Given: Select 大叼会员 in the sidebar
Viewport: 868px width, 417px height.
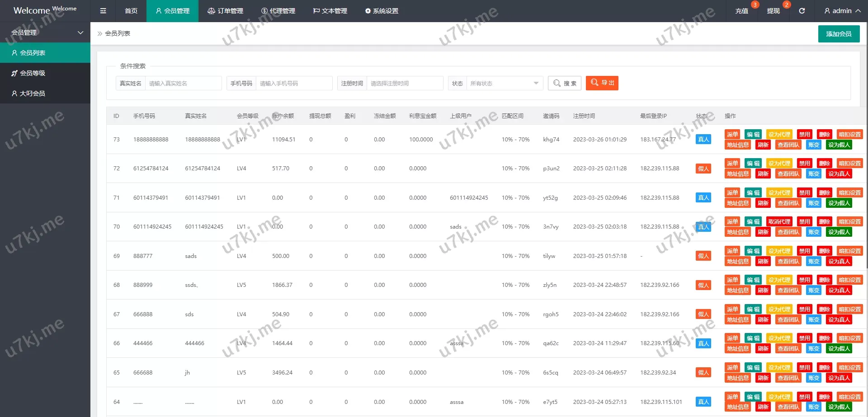Looking at the screenshot, I should (x=32, y=94).
